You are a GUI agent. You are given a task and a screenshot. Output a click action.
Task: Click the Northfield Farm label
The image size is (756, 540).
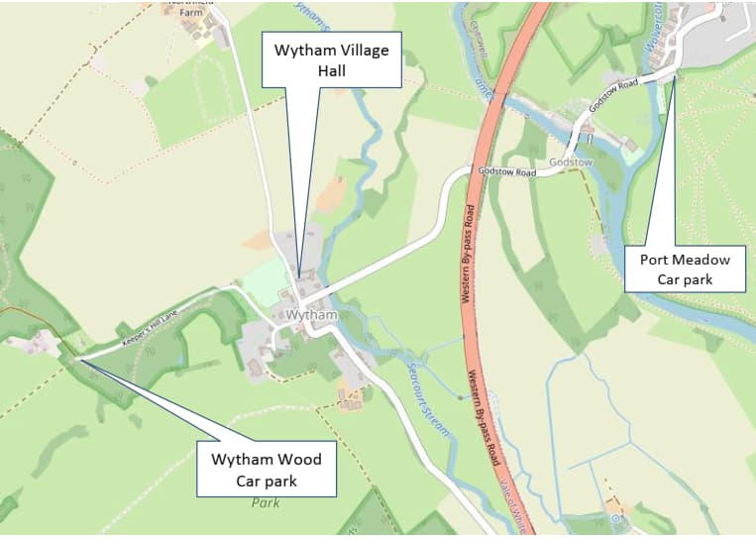(x=191, y=8)
